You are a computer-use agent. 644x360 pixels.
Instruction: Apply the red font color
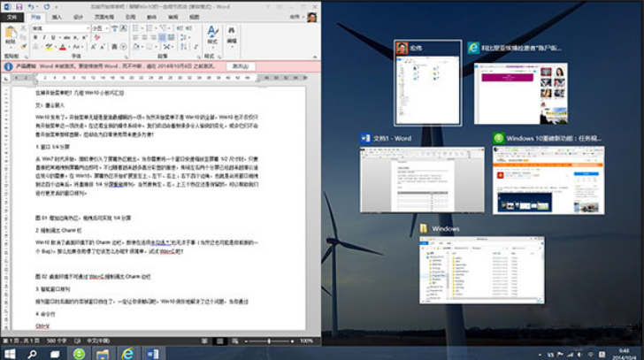[x=63, y=47]
